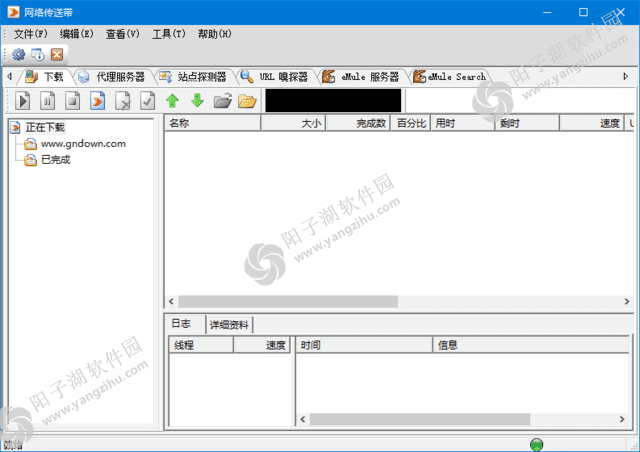Click the task list horizontal scrollbar thumb

[x=288, y=302]
